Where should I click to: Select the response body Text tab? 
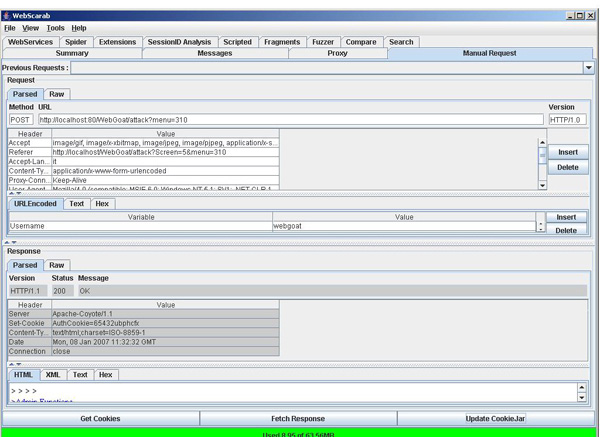(x=80, y=375)
